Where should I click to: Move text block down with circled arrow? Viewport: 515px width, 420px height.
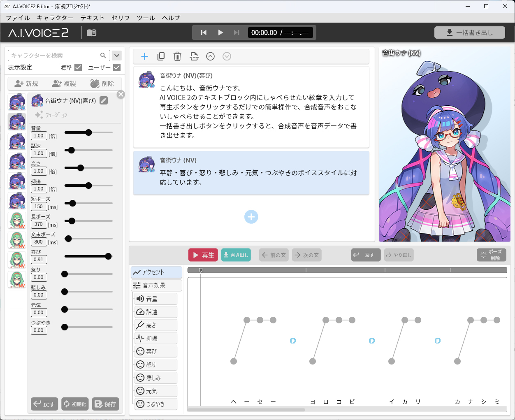pyautogui.click(x=227, y=56)
